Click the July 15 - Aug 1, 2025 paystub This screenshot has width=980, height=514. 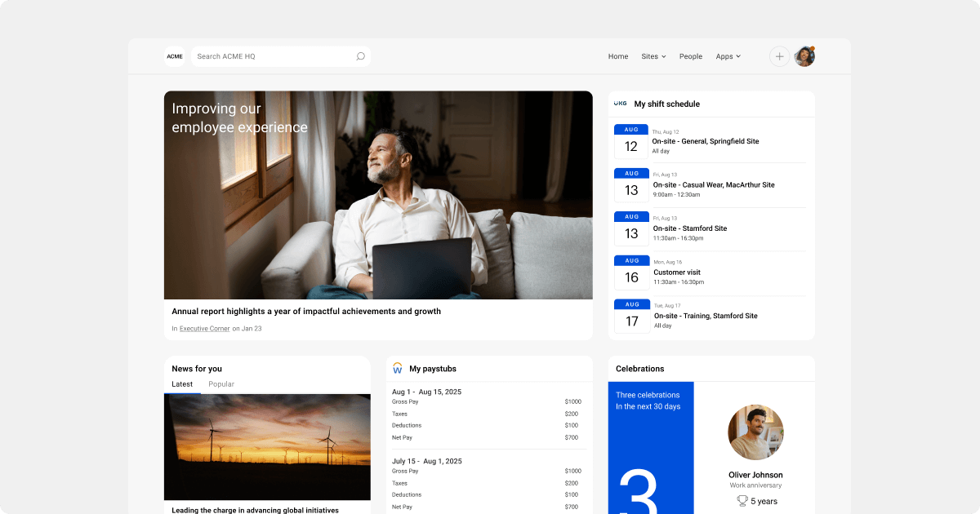tap(427, 461)
